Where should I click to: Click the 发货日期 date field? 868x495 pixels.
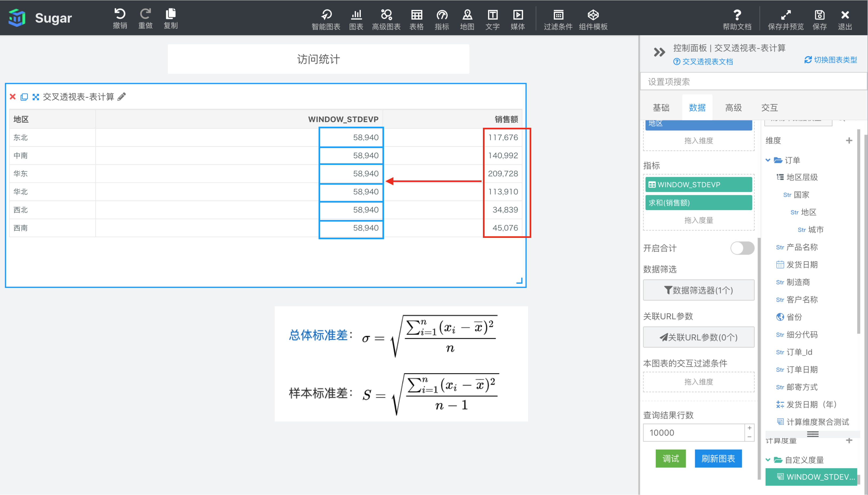[797, 265]
